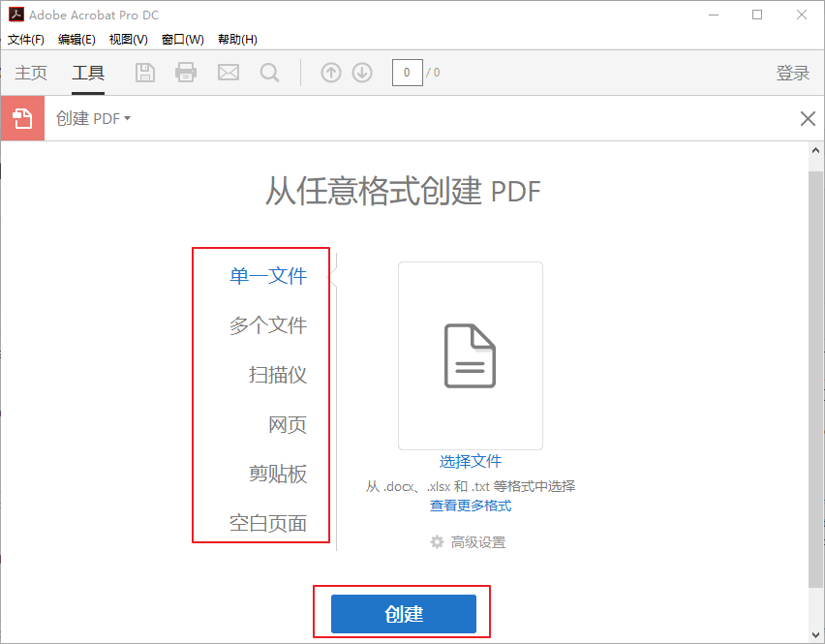Image resolution: width=825 pixels, height=644 pixels.
Task: Click the printer icon in toolbar
Action: tap(186, 73)
